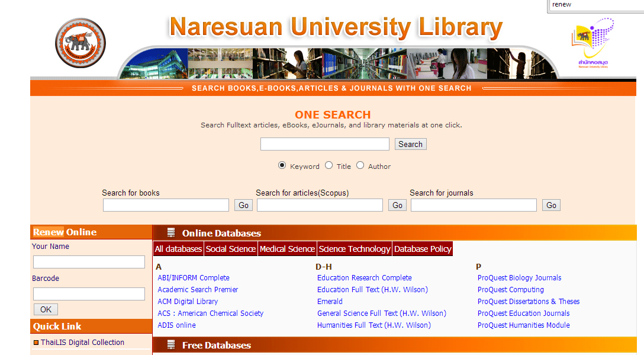Switch to the Science Technology tab
This screenshot has width=644, height=355.
pyautogui.click(x=355, y=249)
